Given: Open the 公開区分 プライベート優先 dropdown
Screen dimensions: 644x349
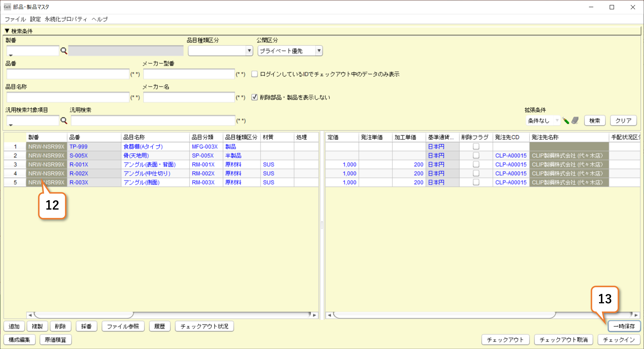Looking at the screenshot, I should pyautogui.click(x=319, y=51).
